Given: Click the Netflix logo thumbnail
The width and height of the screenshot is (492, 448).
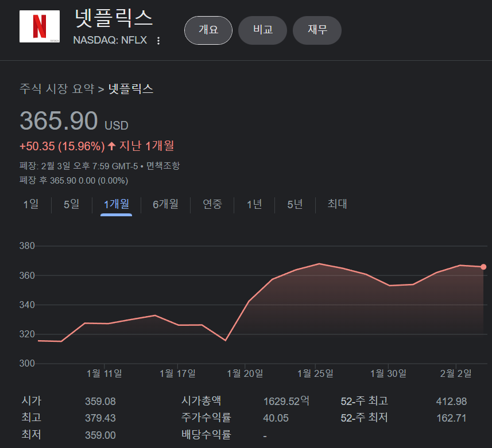Looking at the screenshot, I should pos(40,26).
